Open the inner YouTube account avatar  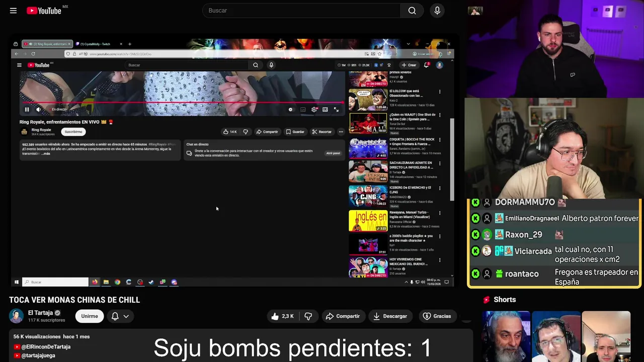pos(439,65)
